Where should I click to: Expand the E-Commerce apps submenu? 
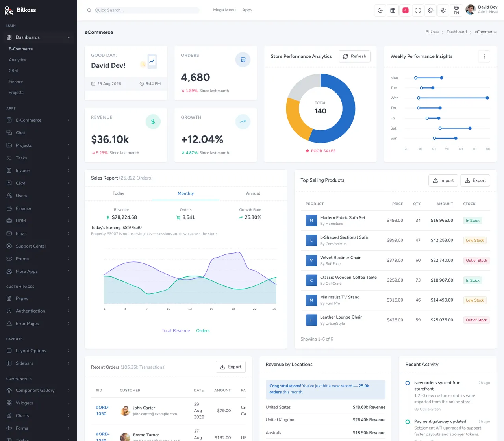39,120
